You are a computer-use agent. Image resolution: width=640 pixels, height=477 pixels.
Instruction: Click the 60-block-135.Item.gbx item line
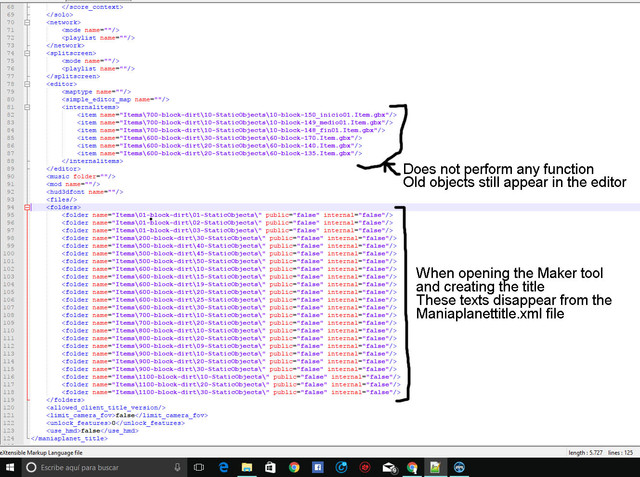(220, 153)
